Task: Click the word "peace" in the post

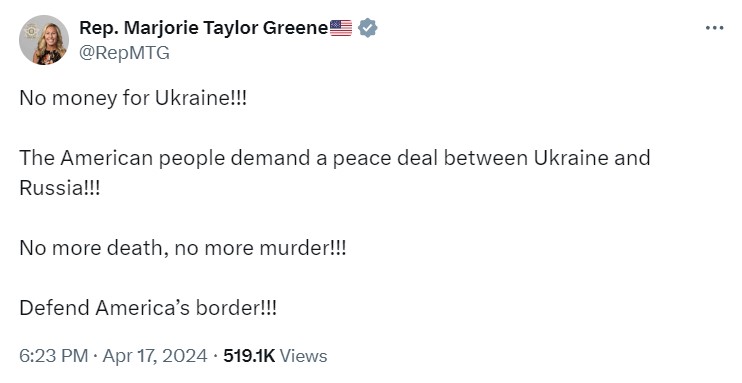Action: (362, 158)
